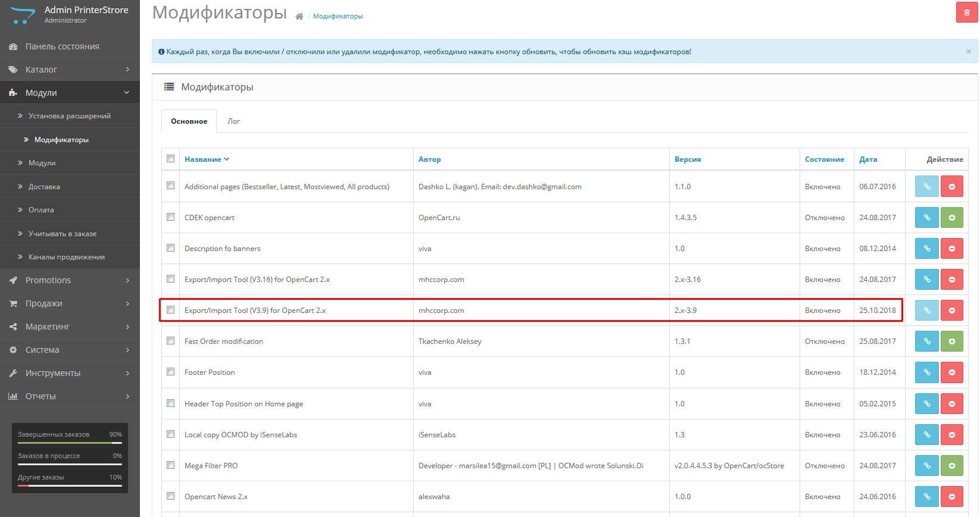Screen dimensions: 980x517
Task: Expand the Promotions sidebar menu
Action: pyautogui.click(x=70, y=280)
